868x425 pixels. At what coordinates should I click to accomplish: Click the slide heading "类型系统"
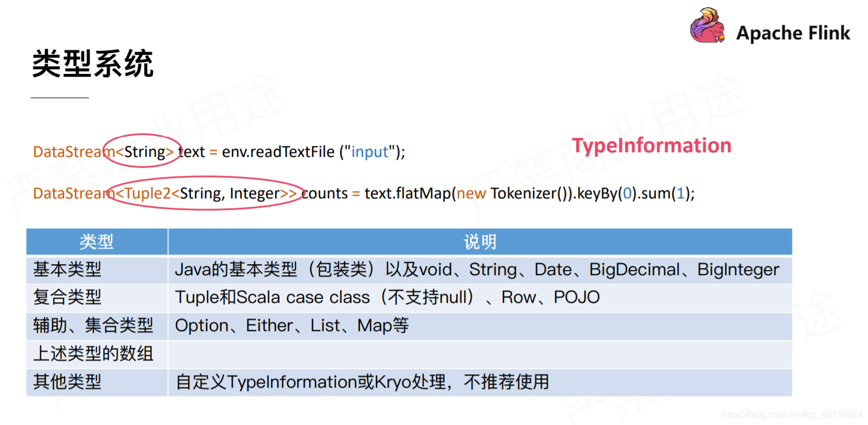point(93,63)
